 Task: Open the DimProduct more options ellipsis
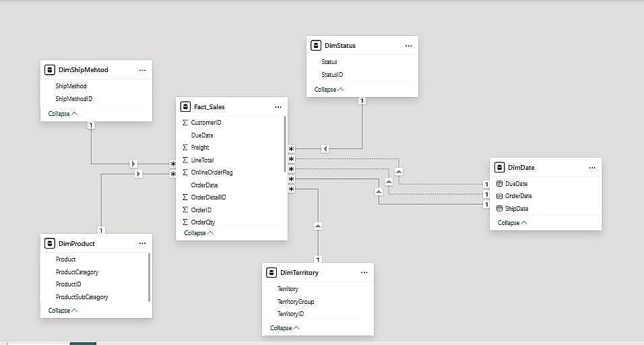tap(142, 243)
